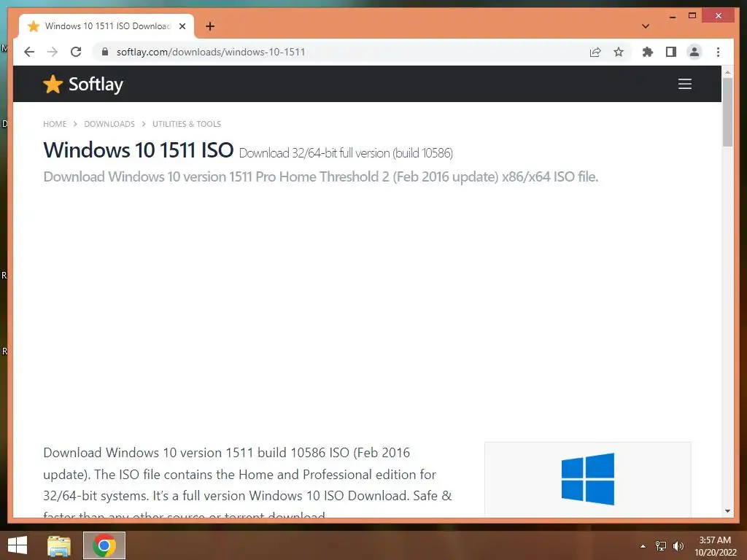The height and width of the screenshot is (560, 747).
Task: Click the Windows logo thumbnail
Action: coord(588,478)
